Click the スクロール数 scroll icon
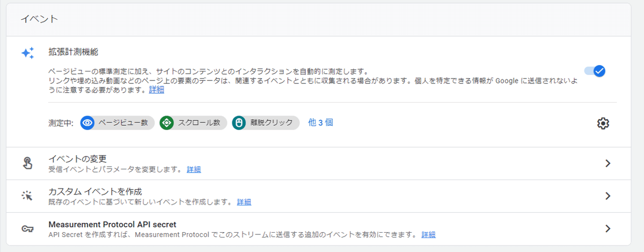This screenshot has width=644, height=252. point(166,123)
